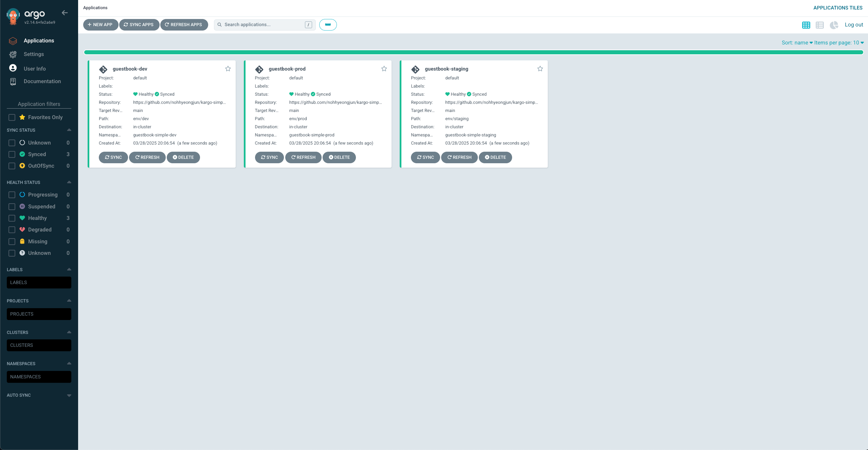Click the git icon on guestbook-prod
Viewport: 868px width, 450px height.
coord(259,69)
